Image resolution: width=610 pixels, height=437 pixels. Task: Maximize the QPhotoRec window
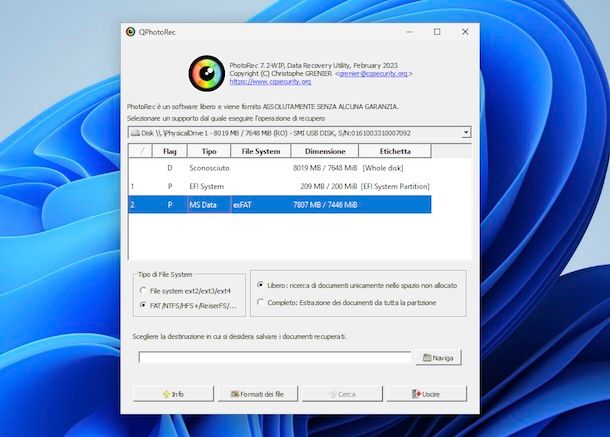coord(437,32)
